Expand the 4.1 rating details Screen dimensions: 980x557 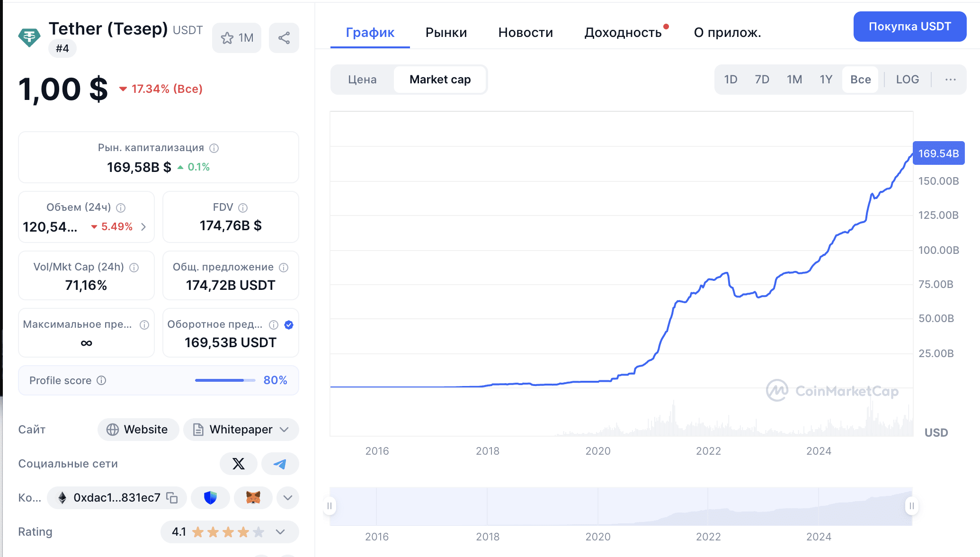pos(279,532)
